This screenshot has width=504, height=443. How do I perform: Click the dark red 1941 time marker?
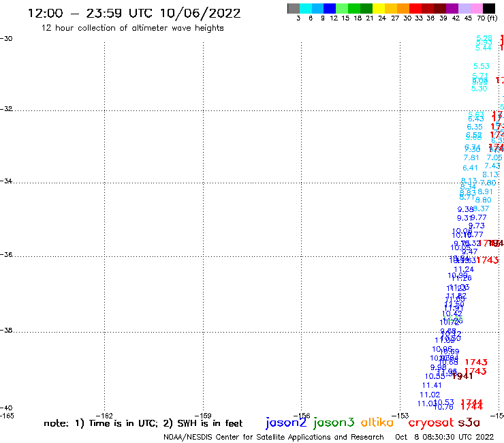[462, 376]
